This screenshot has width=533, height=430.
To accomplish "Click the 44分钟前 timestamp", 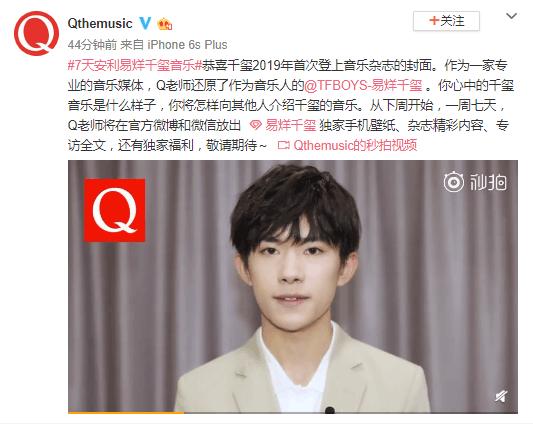I will pos(92,45).
